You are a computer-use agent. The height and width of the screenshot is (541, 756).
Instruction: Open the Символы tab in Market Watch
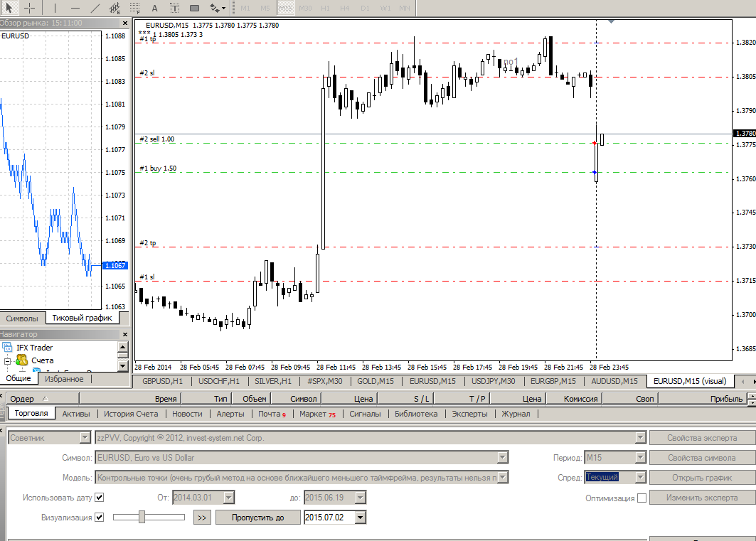click(x=22, y=318)
